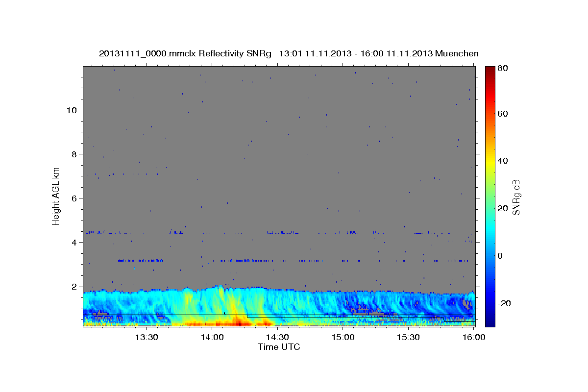
Task: Click the plot title starting with 20131111_0000.mmclx
Action: (289, 53)
